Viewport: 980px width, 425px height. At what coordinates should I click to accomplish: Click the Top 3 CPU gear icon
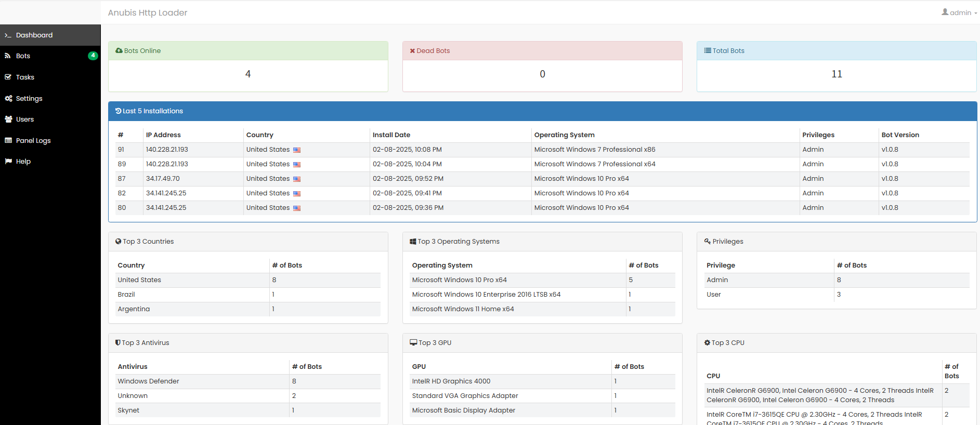(x=707, y=342)
